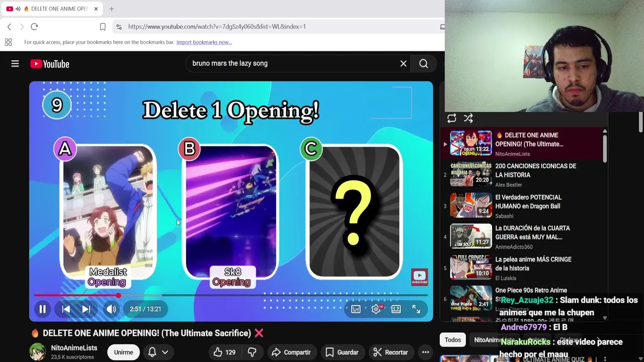Play 'El Verdadero POTENCIAL HUMANO en Dragon Ball'

(522, 206)
